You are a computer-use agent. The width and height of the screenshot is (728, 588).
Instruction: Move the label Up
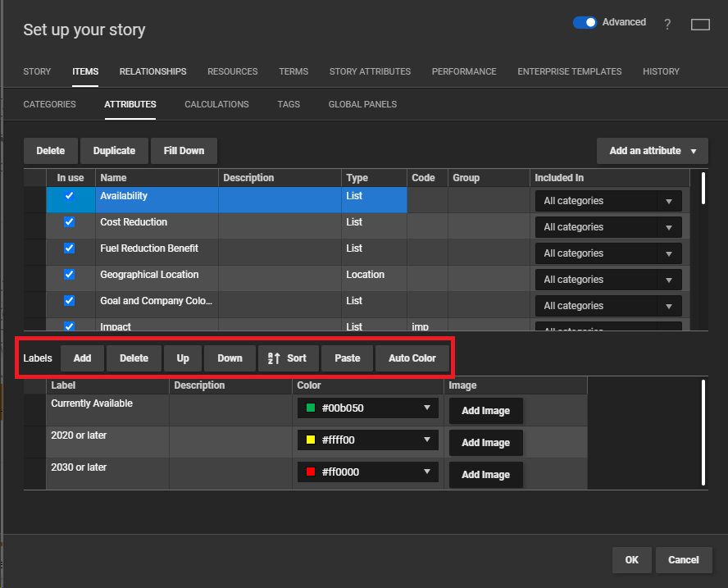coord(183,358)
